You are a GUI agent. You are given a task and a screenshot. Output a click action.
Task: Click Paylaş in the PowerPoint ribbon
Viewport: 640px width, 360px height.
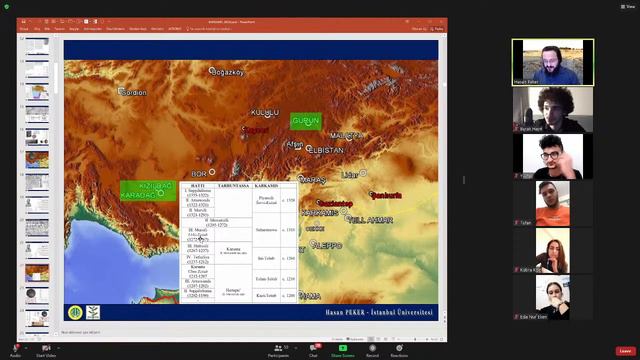tap(437, 29)
